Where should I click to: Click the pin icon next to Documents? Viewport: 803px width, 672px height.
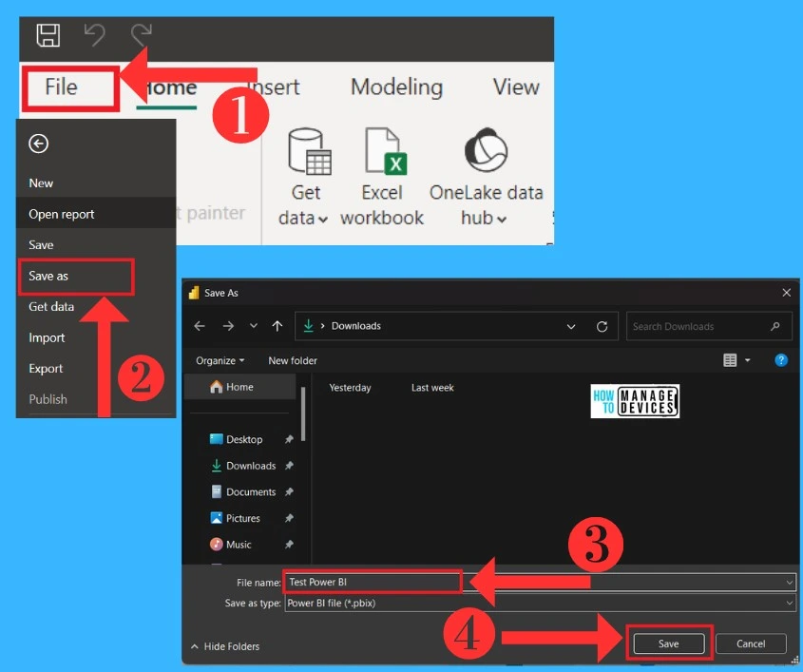pos(289,491)
